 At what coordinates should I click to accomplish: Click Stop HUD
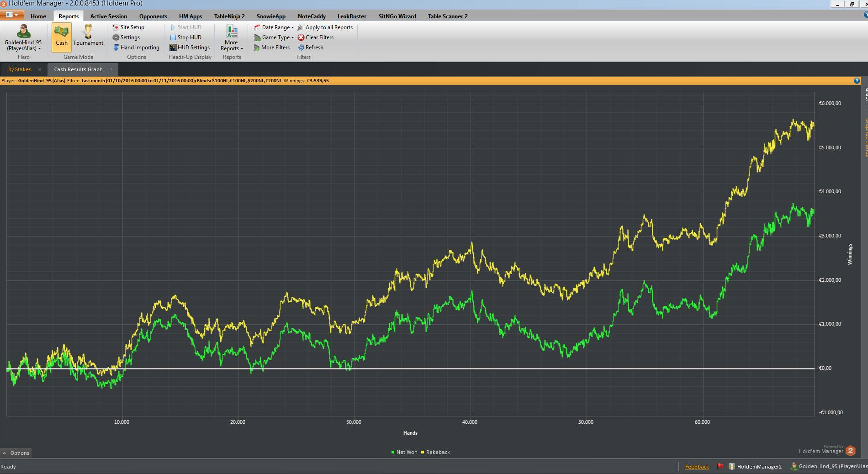coord(185,37)
